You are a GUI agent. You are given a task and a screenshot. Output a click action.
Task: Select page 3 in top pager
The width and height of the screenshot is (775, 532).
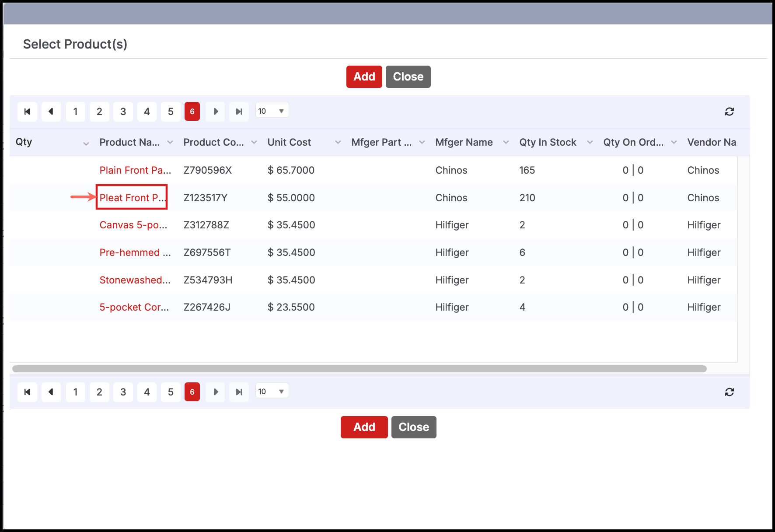123,112
